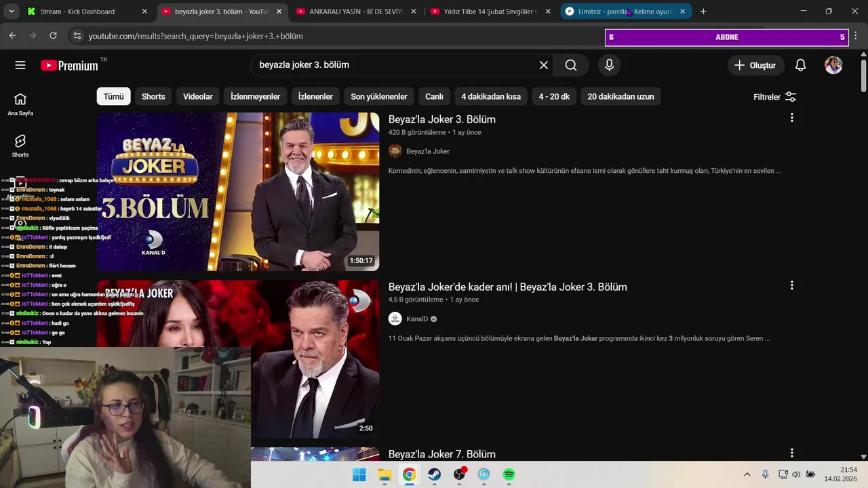Image resolution: width=868 pixels, height=488 pixels.
Task: Go back with the browser back arrow
Action: pos(12,35)
